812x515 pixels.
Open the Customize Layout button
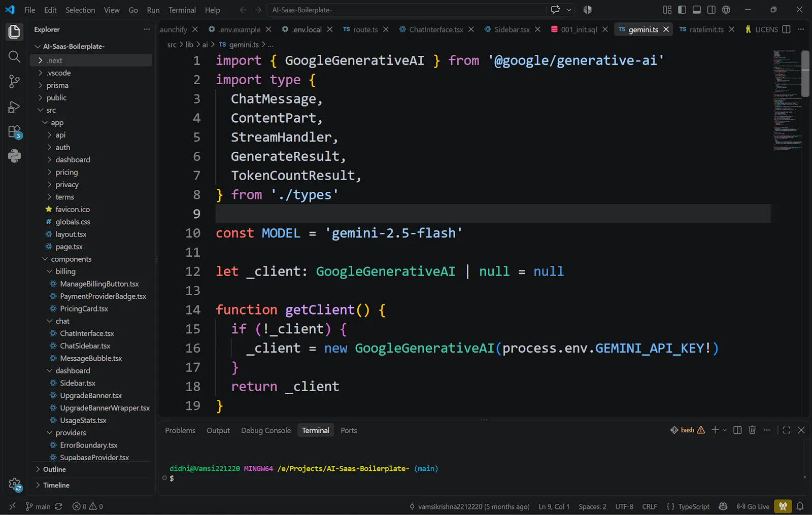tap(667, 10)
